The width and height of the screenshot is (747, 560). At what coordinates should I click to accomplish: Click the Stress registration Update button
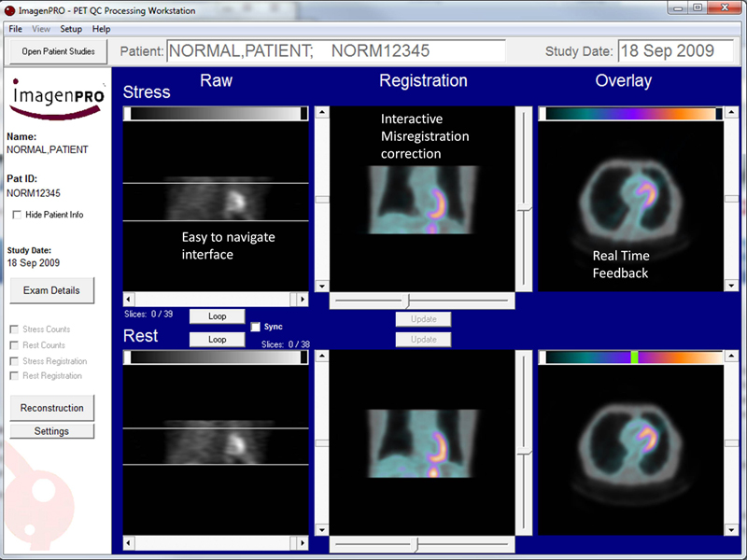424,319
